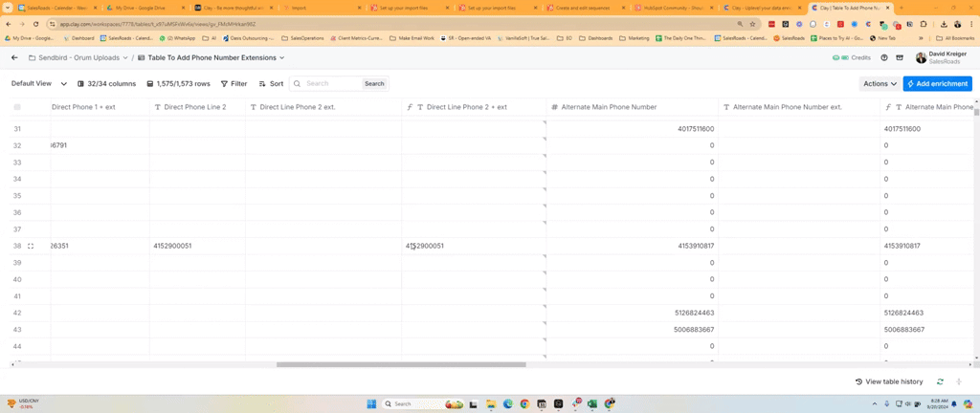Open the Filter tool
This screenshot has height=413, width=980.
click(233, 84)
